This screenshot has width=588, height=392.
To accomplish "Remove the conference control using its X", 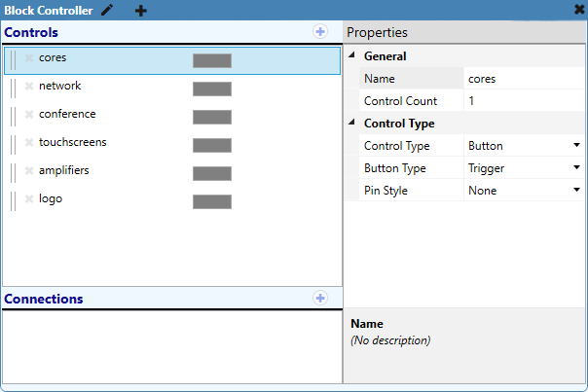I will click(x=29, y=115).
